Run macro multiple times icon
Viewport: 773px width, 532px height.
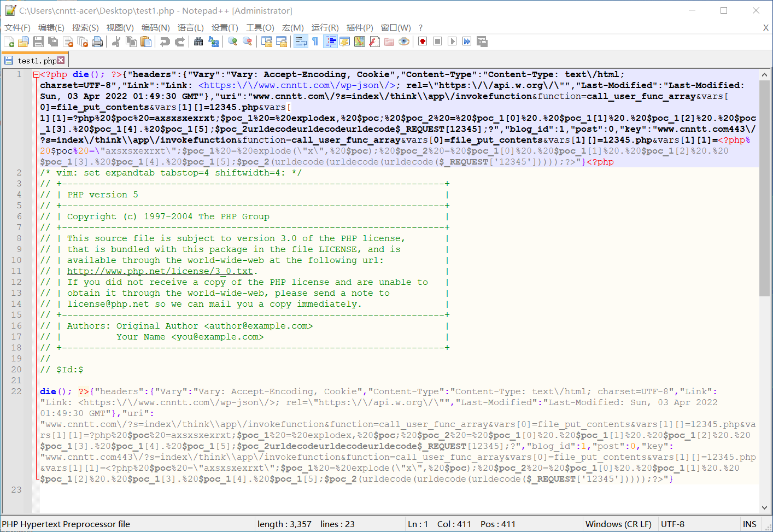pos(467,42)
